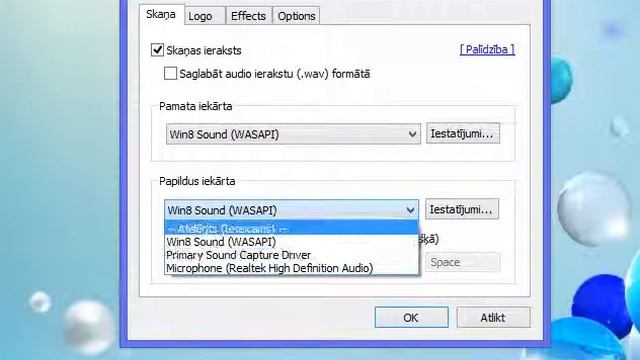
Task: Click Iestatījumi button for Papildus iekārta
Action: (x=462, y=209)
